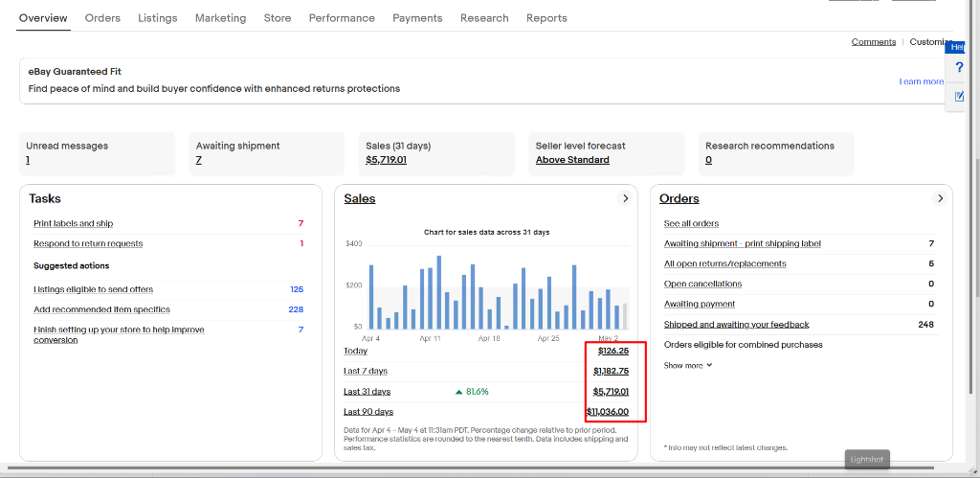980x478 pixels.
Task: Click Print labels and ship task
Action: tap(73, 223)
